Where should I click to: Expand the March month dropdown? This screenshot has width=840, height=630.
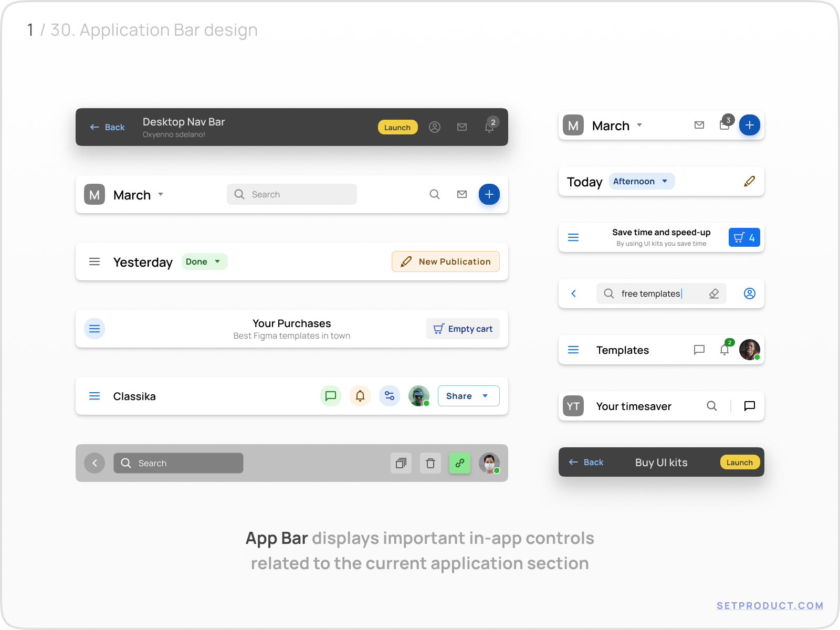pos(161,194)
